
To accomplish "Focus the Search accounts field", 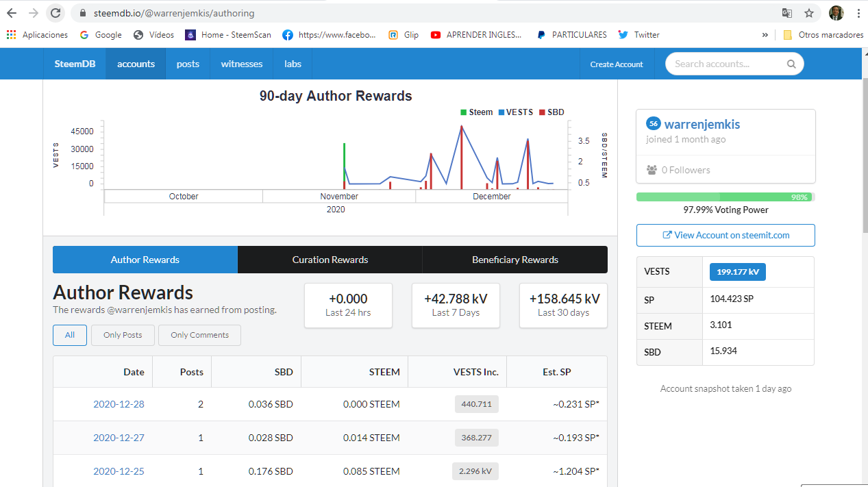I will click(734, 64).
